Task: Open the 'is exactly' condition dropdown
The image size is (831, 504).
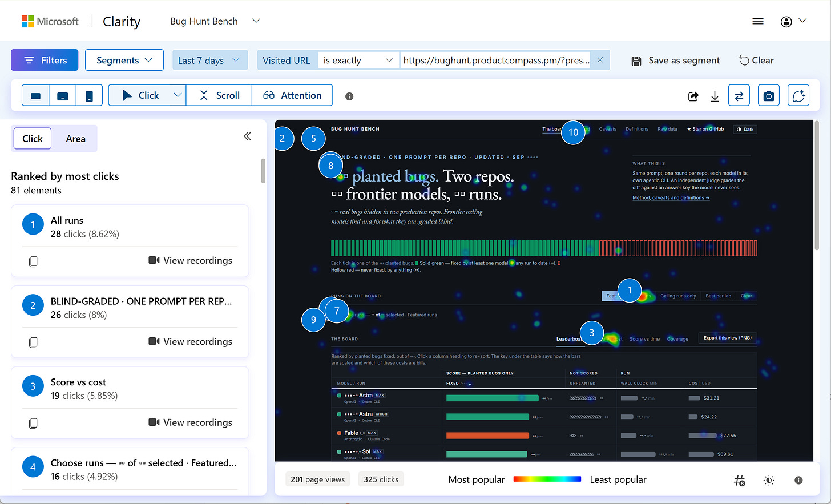Action: click(358, 60)
